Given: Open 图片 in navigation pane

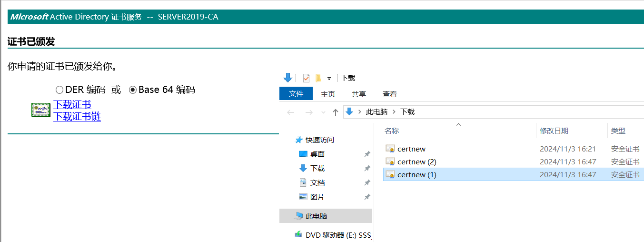Looking at the screenshot, I should pyautogui.click(x=317, y=197).
